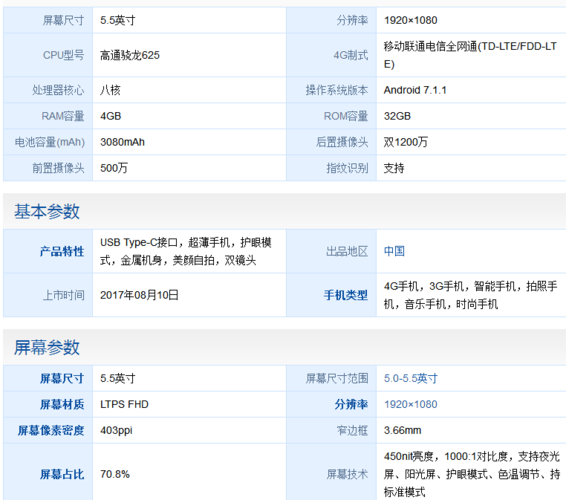Screen dimensions: 566x500
Task: Select the 移动联通电信全网通 4G network value
Action: pos(470,55)
